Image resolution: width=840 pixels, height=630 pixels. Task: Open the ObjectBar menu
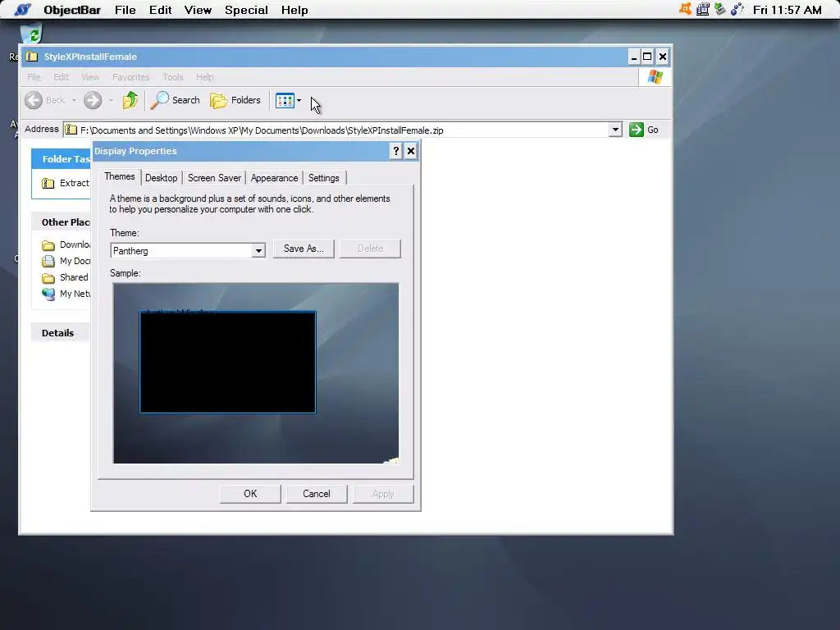(x=72, y=10)
